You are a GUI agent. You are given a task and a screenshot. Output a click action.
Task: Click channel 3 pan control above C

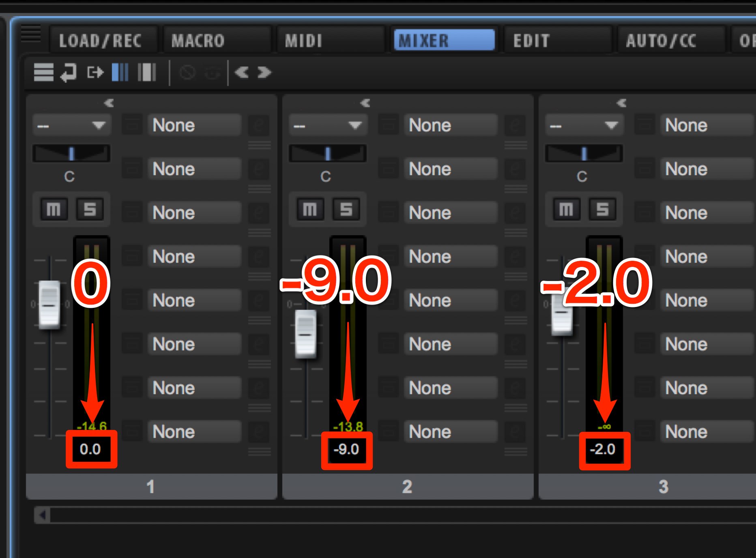[x=584, y=154]
